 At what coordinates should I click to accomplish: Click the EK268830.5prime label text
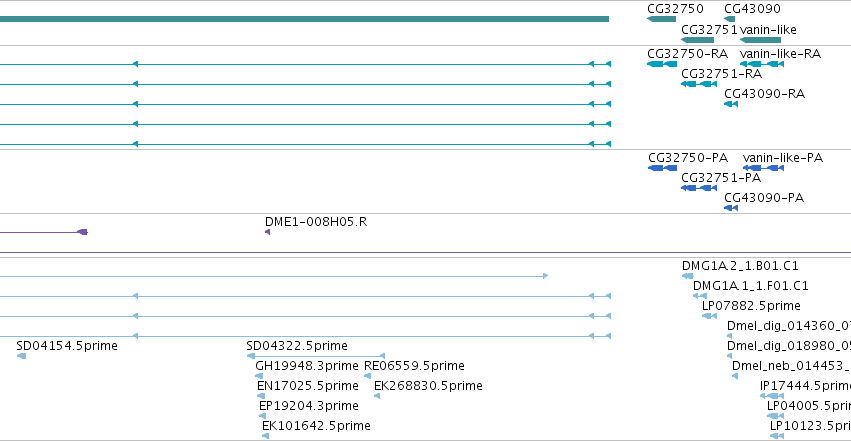428,386
